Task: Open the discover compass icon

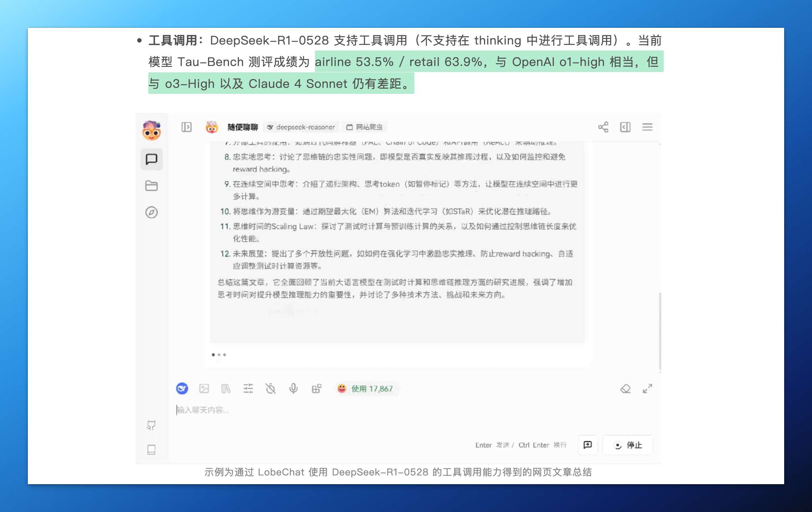Action: coord(152,212)
